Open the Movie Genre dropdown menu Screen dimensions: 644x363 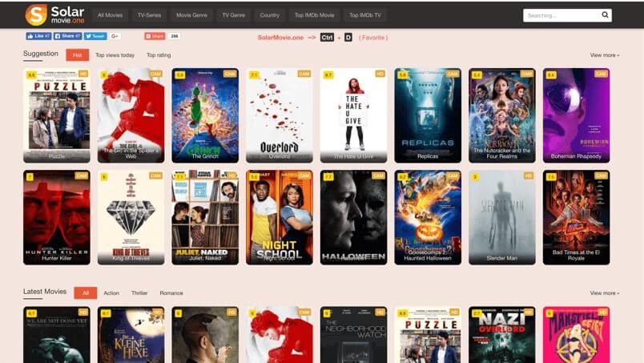coord(191,15)
